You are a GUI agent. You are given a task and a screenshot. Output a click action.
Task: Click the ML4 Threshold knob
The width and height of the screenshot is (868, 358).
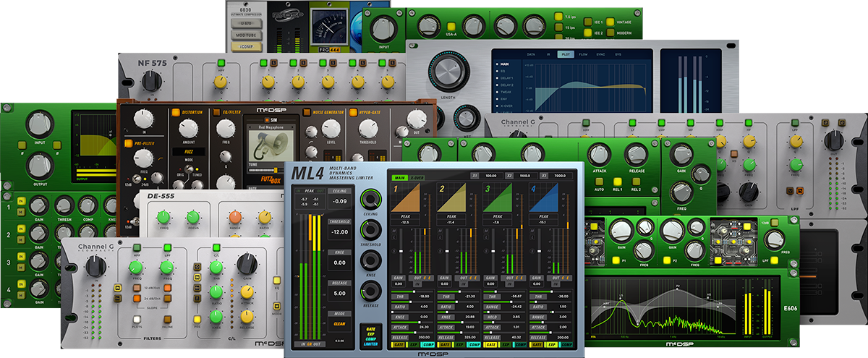[372, 230]
